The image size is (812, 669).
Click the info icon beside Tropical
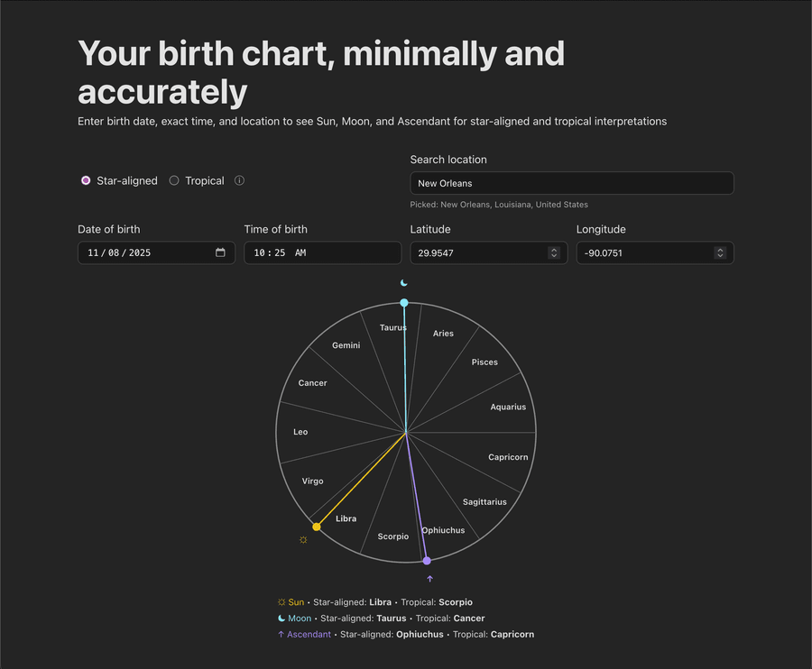[x=239, y=180]
